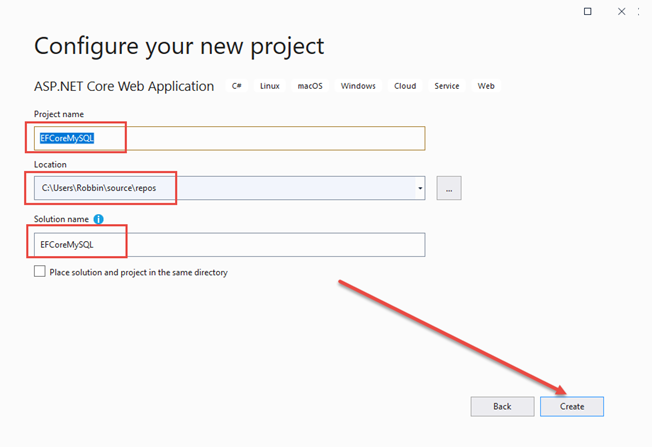The height and width of the screenshot is (447, 652).
Task: Click the Linux tag
Action: (x=269, y=86)
